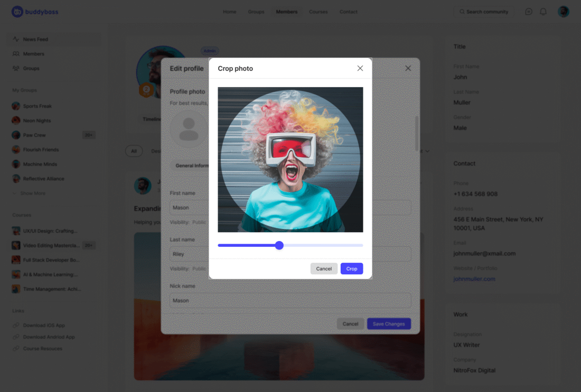
Task: Select News Feed in sidebar
Action: [x=35, y=40]
